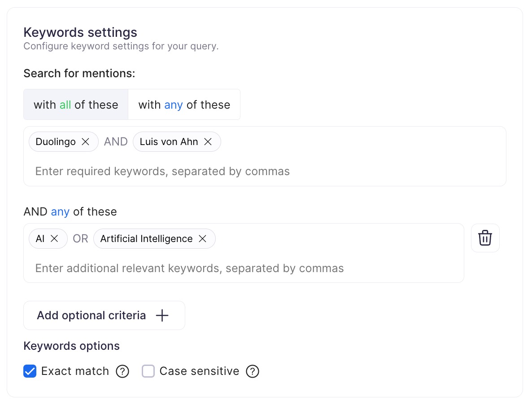
Task: Remove the Duolingo keyword chip
Action: (85, 141)
